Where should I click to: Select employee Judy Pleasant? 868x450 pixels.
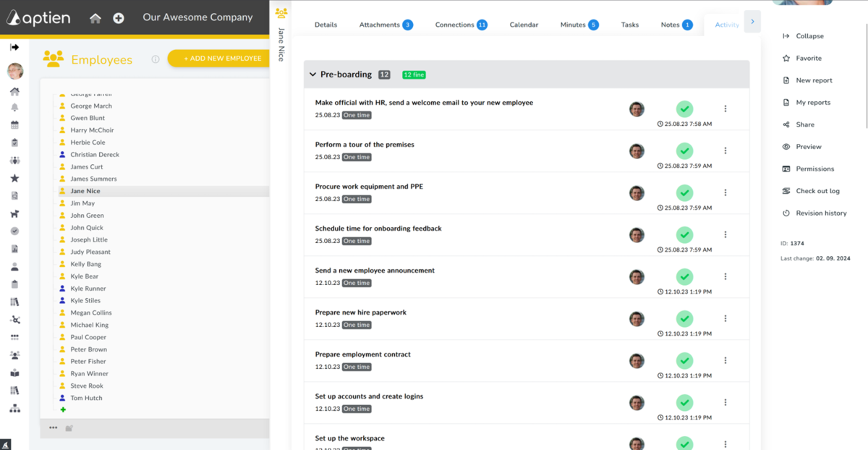90,252
